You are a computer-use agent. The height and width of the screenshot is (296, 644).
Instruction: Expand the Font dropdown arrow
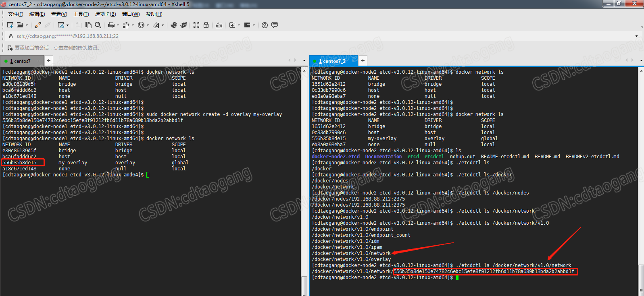pyautogui.click(x=163, y=25)
